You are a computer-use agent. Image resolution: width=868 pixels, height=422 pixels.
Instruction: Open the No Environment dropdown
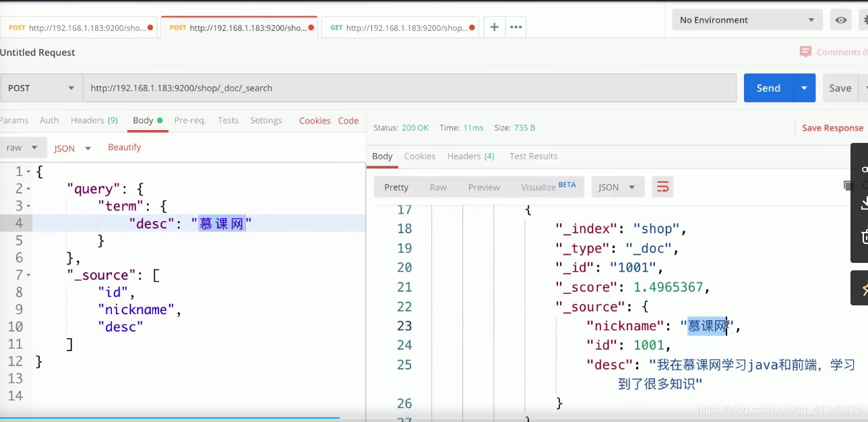(x=747, y=20)
